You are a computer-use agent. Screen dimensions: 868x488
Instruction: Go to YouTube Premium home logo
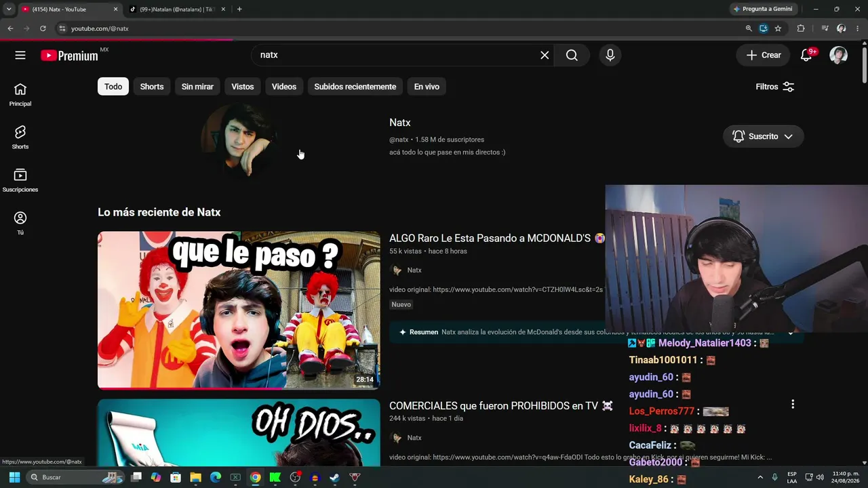(69, 56)
